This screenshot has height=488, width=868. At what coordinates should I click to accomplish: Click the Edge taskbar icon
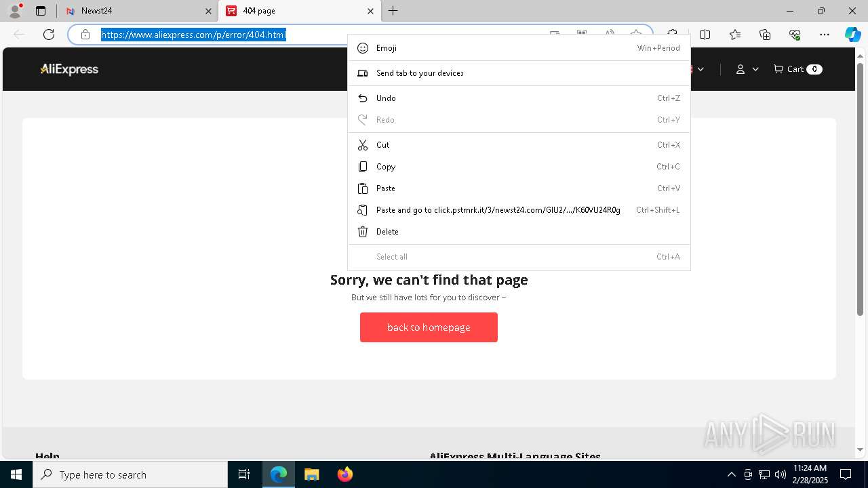[x=279, y=474]
